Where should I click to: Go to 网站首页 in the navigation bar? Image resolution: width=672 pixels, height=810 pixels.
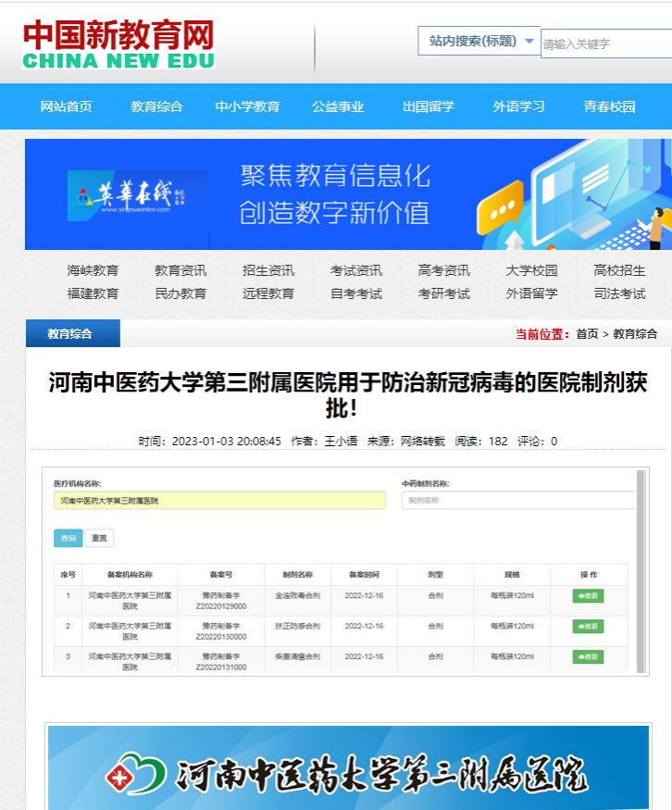[67, 106]
